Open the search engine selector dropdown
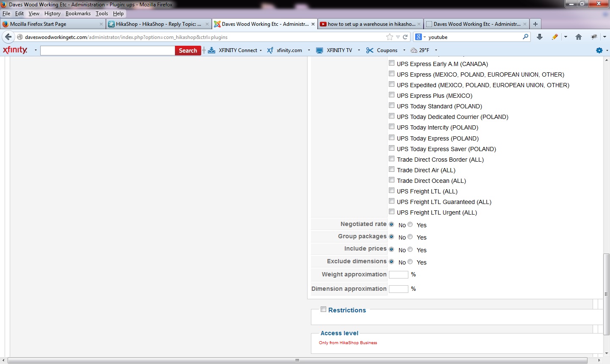Image resolution: width=610 pixels, height=364 pixels. click(x=424, y=37)
